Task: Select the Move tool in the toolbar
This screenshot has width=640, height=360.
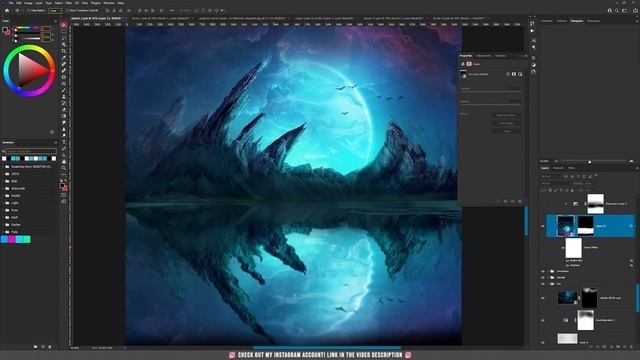Action: (64, 25)
